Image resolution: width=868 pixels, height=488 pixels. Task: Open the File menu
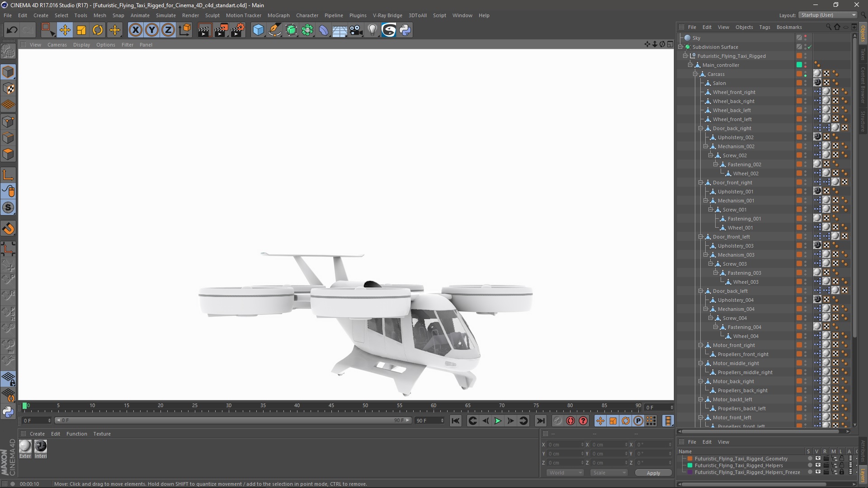point(8,15)
